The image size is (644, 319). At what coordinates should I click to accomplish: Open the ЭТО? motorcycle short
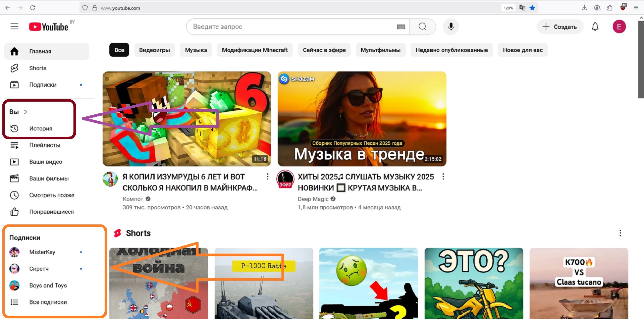coord(474,283)
